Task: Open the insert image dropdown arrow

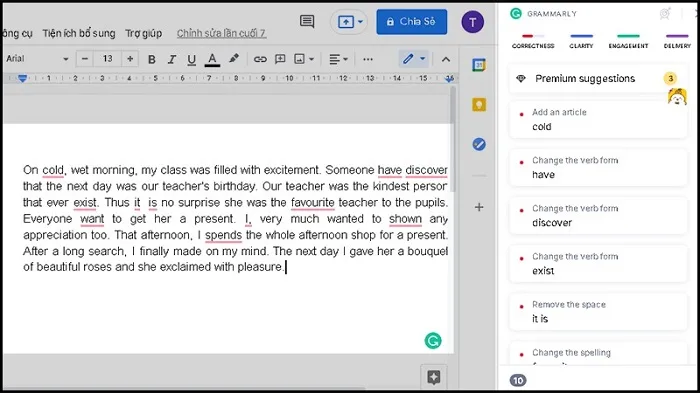Action: (312, 59)
